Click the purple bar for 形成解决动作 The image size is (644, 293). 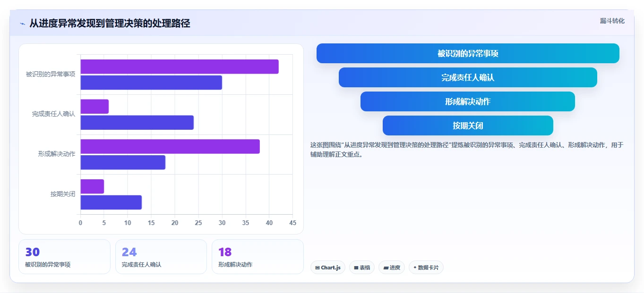170,146
